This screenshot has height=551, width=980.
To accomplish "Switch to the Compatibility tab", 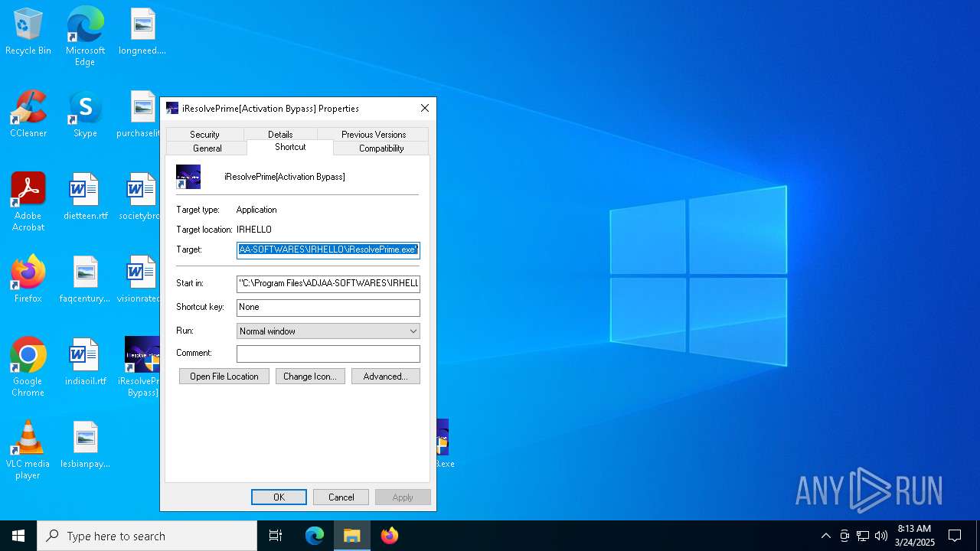I will click(x=381, y=148).
